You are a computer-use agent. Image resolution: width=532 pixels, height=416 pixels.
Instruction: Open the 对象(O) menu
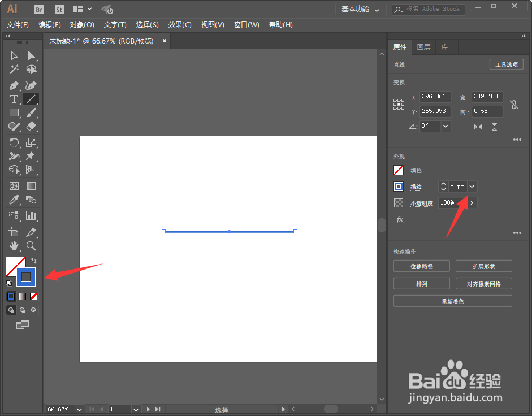[x=82, y=25]
